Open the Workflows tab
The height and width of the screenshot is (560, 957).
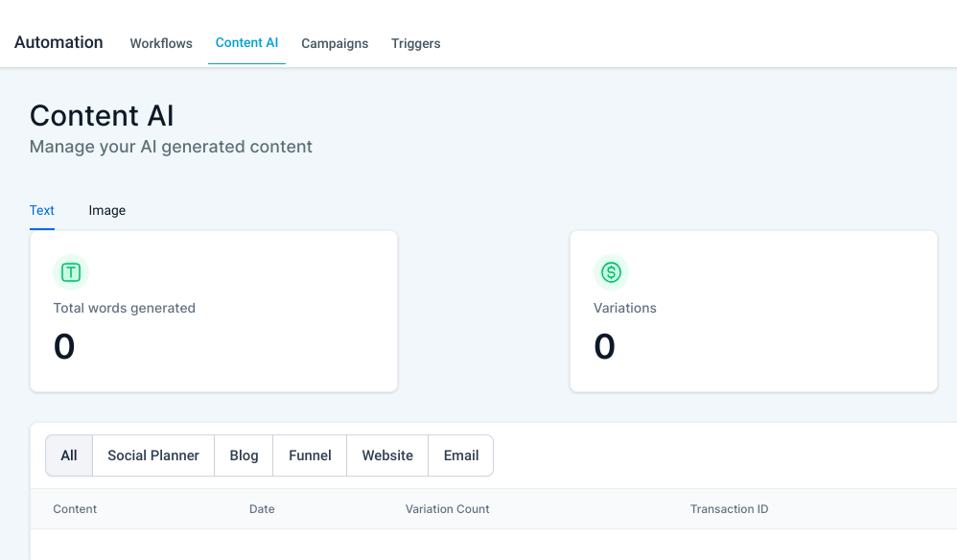click(x=161, y=43)
